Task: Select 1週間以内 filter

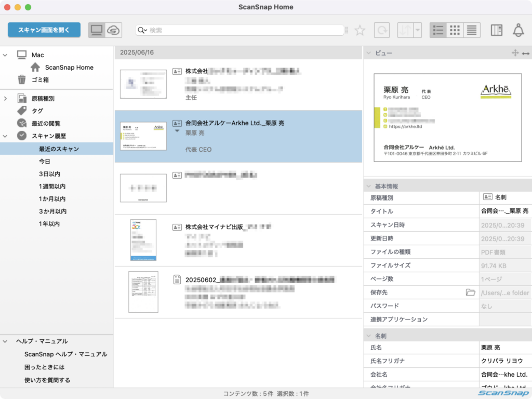Action: 52,187
